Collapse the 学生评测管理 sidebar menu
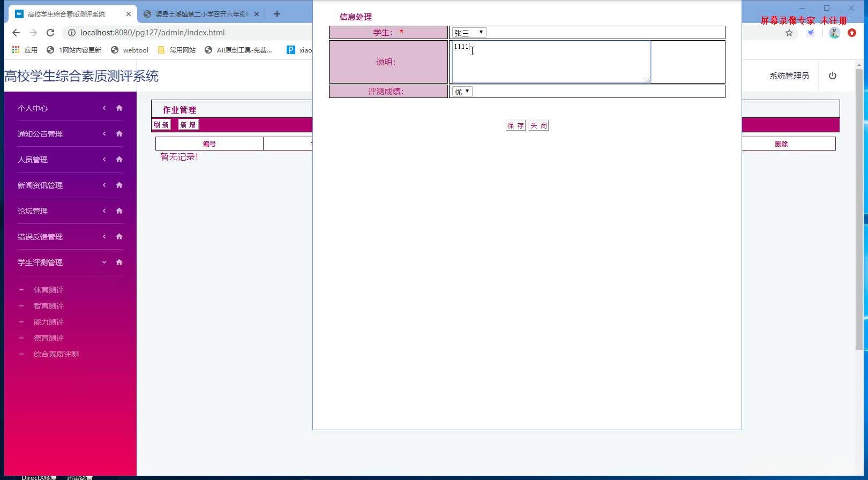This screenshot has width=868, height=480. [104, 262]
